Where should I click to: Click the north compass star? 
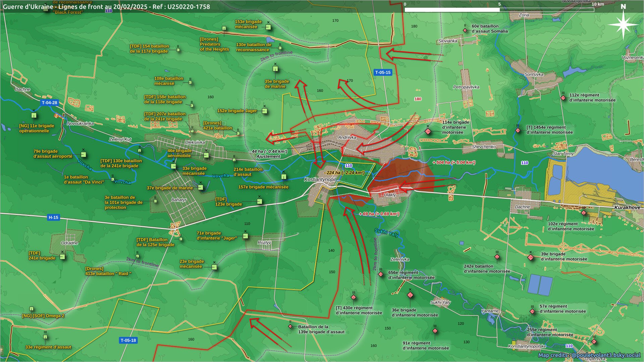pos(623,24)
